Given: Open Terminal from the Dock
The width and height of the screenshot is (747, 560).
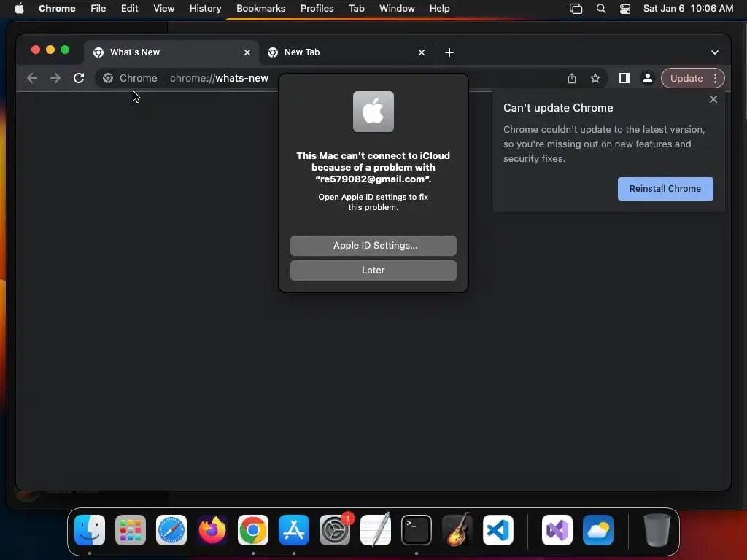Looking at the screenshot, I should click(x=417, y=530).
